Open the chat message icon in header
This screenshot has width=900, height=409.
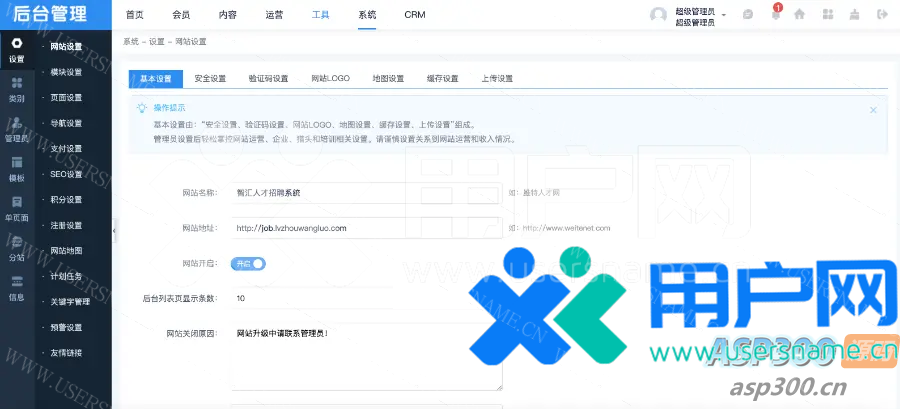748,15
